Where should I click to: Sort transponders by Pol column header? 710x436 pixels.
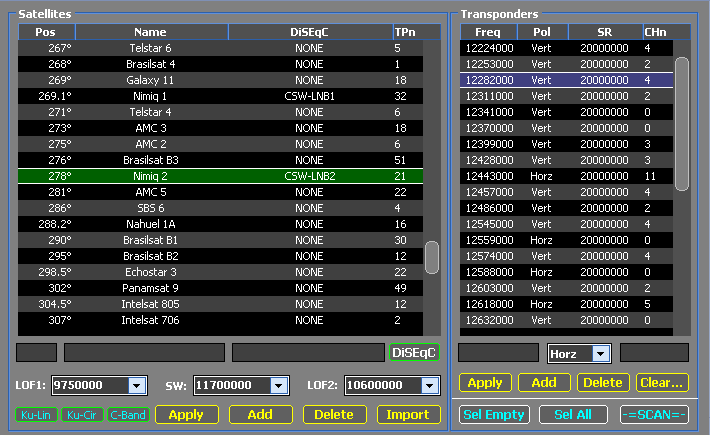pyautogui.click(x=542, y=32)
